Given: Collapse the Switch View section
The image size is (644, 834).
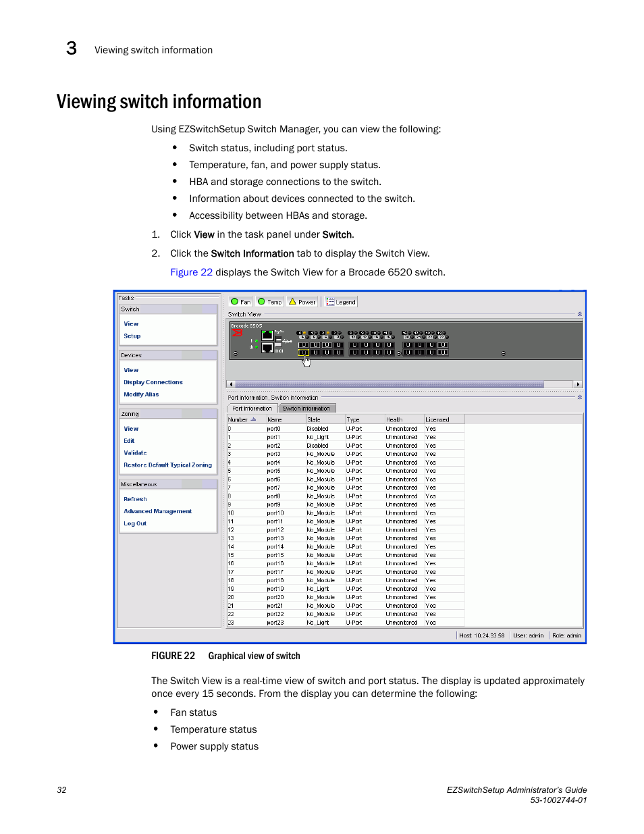Looking at the screenshot, I should click(x=579, y=314).
